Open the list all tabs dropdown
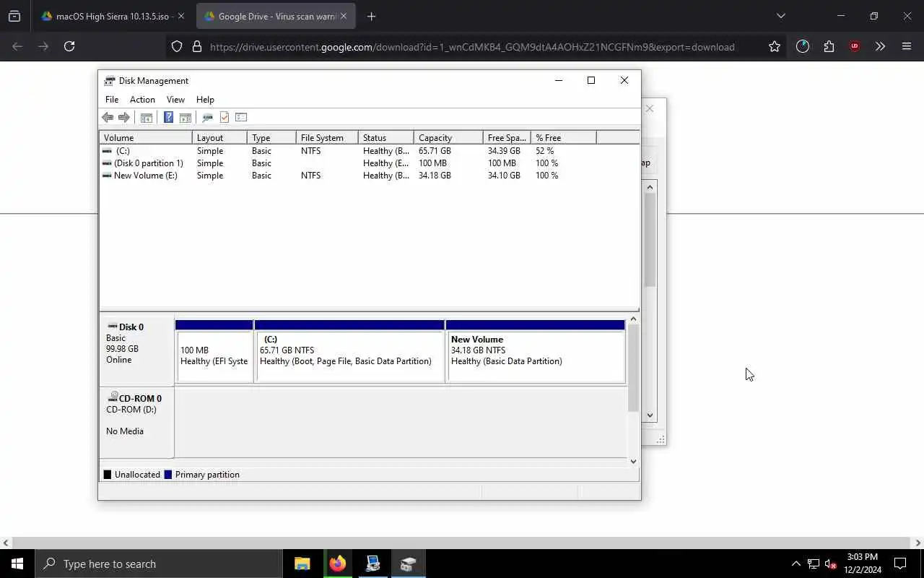 [x=780, y=16]
